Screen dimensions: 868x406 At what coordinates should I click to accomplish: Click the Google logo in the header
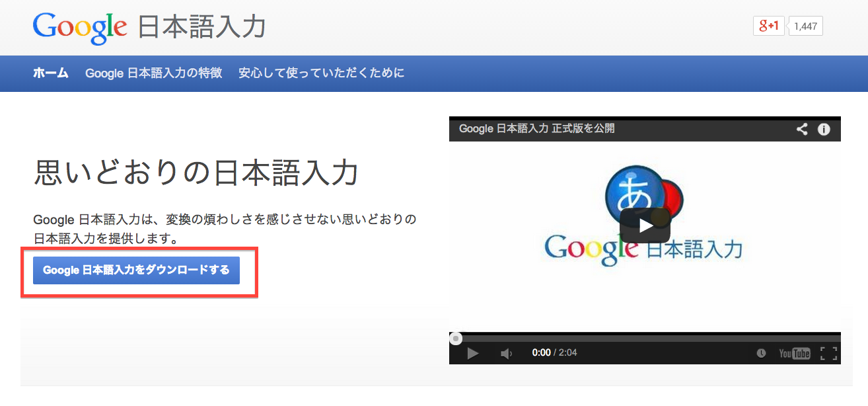(x=79, y=28)
